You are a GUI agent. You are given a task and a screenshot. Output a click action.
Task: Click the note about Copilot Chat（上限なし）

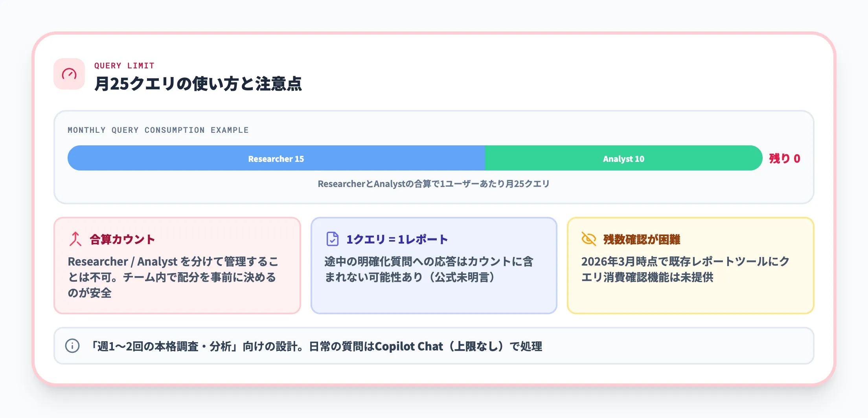click(x=316, y=346)
